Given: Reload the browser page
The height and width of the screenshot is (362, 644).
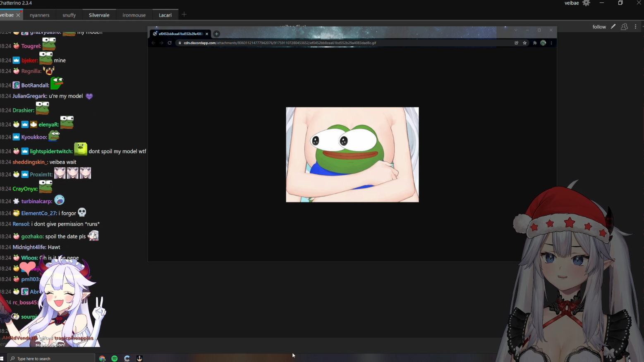Looking at the screenshot, I should pyautogui.click(x=170, y=43).
